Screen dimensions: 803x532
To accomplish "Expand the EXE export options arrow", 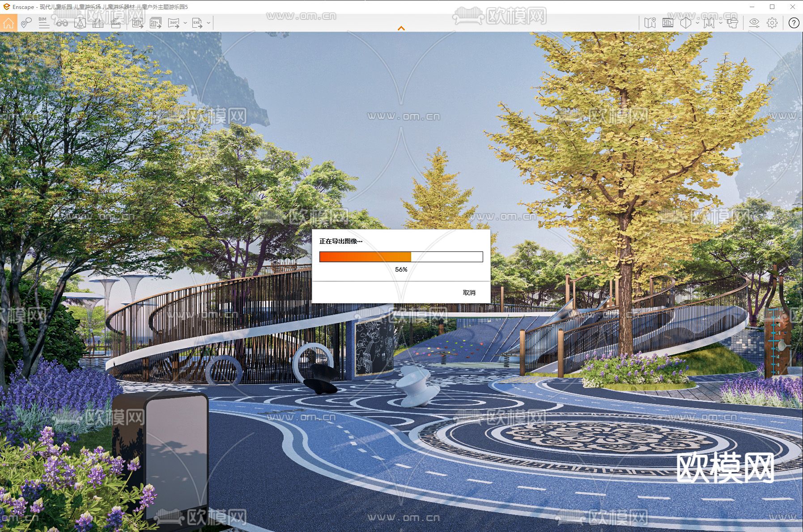I will tap(208, 23).
